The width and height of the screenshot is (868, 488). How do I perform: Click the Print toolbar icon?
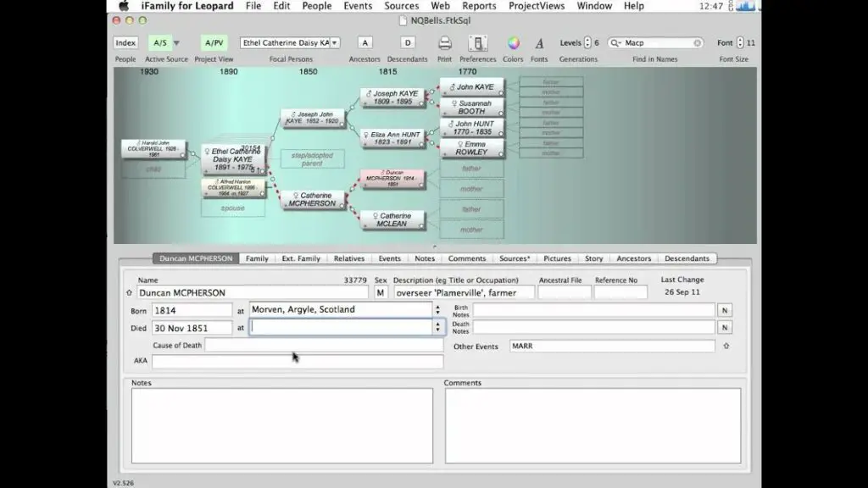click(x=444, y=43)
